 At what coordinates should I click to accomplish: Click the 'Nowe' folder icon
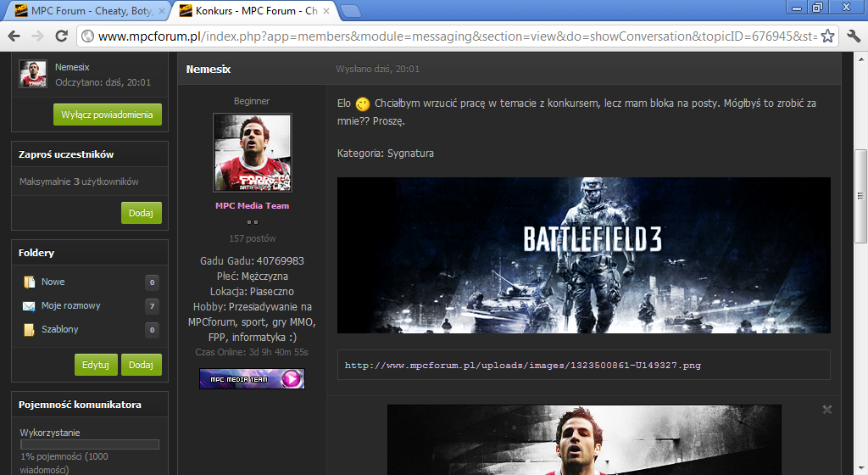click(29, 282)
